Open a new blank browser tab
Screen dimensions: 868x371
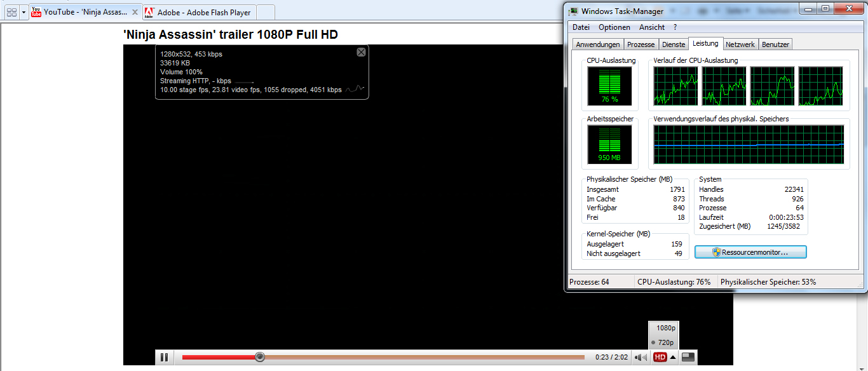point(266,12)
